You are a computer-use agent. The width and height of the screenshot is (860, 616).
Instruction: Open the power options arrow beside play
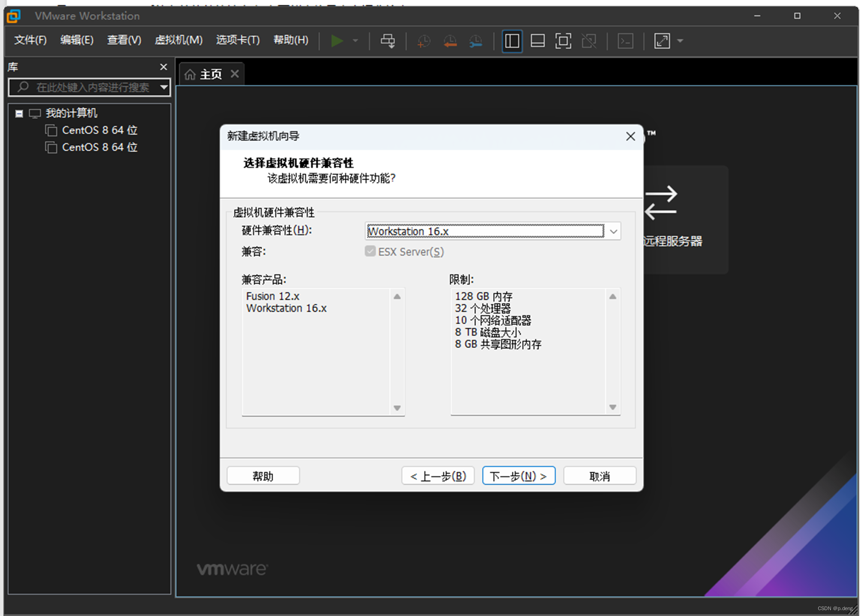click(x=355, y=41)
